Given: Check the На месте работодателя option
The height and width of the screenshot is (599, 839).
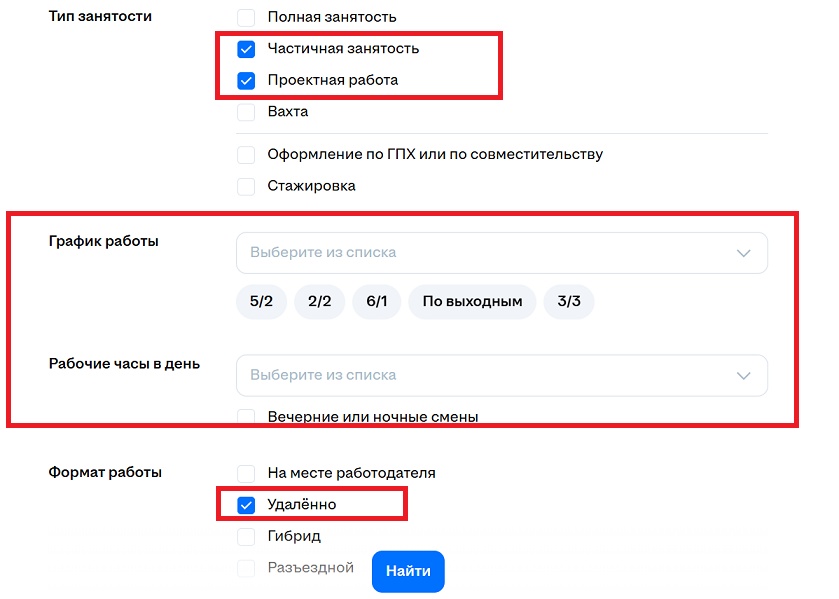Looking at the screenshot, I should [x=246, y=473].
